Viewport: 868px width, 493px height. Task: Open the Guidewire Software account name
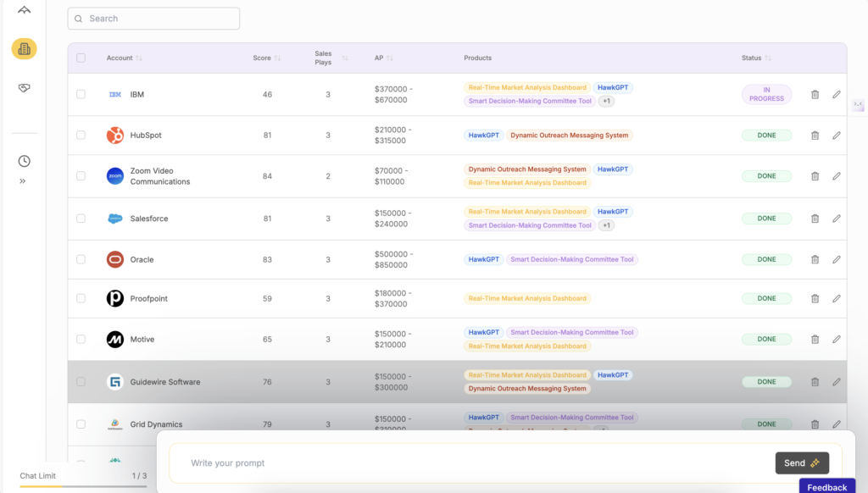pos(165,382)
